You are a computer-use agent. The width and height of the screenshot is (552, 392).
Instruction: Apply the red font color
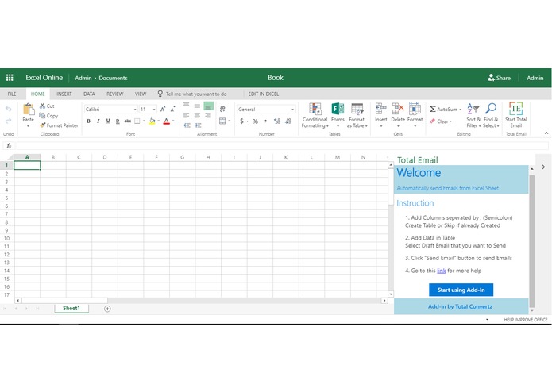point(167,121)
